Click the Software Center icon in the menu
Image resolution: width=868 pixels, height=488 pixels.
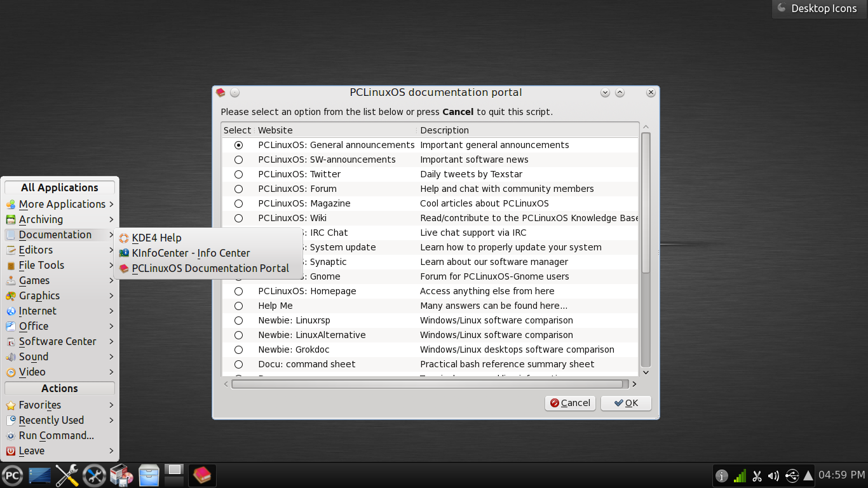click(11, 342)
